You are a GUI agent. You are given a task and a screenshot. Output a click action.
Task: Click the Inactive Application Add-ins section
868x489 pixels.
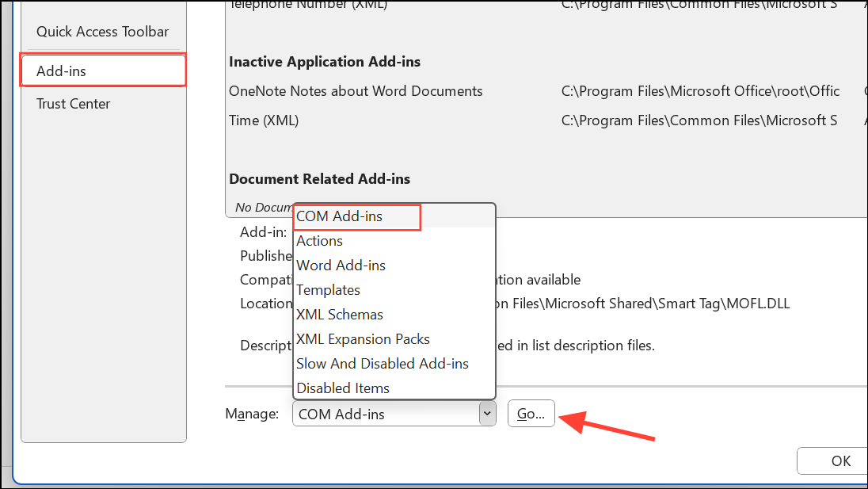pos(323,61)
